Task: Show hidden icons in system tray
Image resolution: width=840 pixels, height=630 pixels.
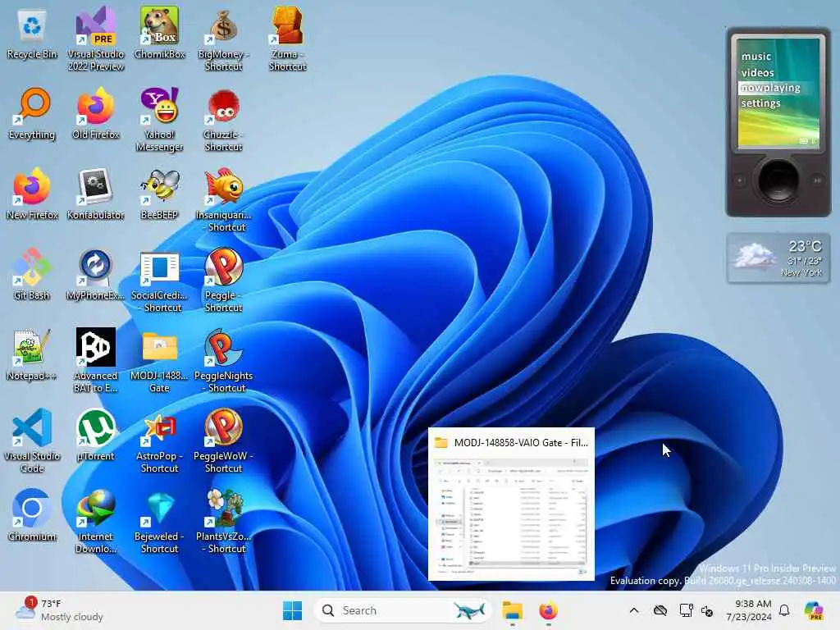Action: click(634, 610)
